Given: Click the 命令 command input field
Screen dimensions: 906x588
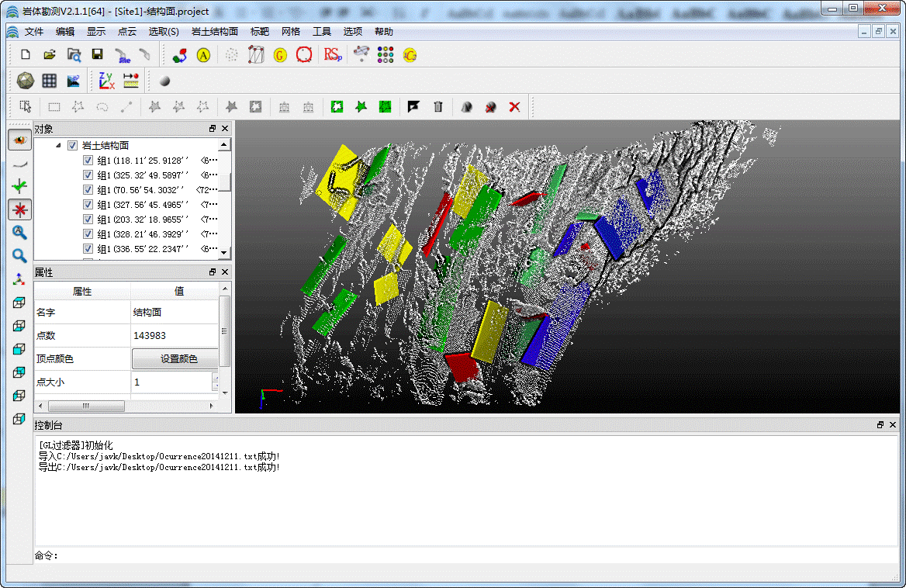Looking at the screenshot, I should coord(465,555).
